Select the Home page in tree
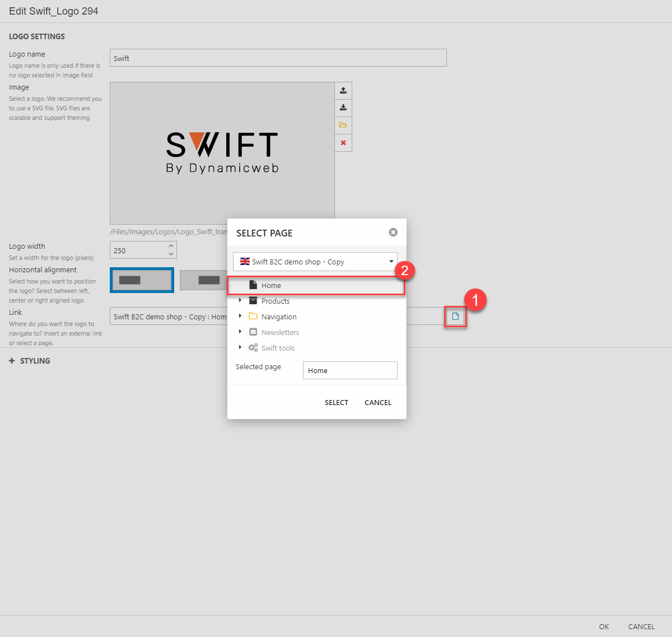 coord(271,285)
